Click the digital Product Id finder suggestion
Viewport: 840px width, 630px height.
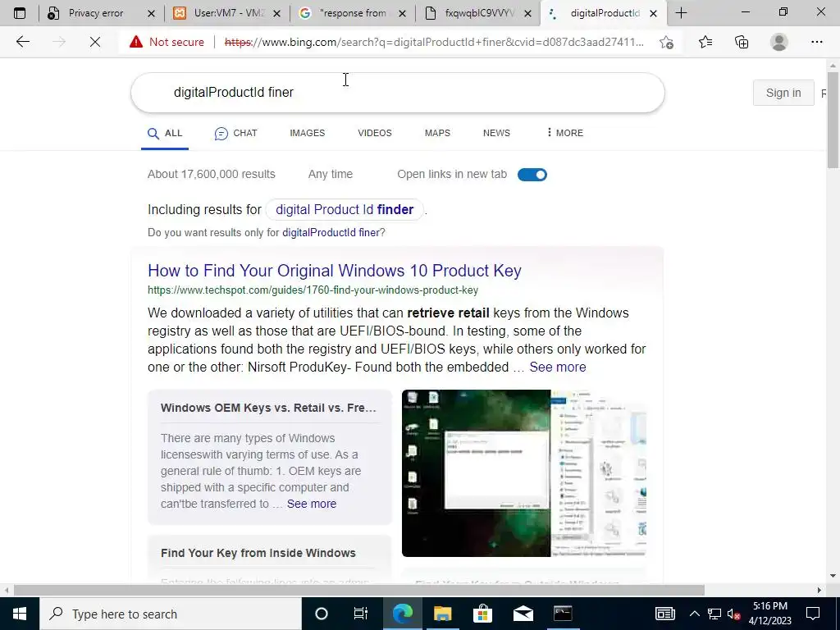point(345,209)
